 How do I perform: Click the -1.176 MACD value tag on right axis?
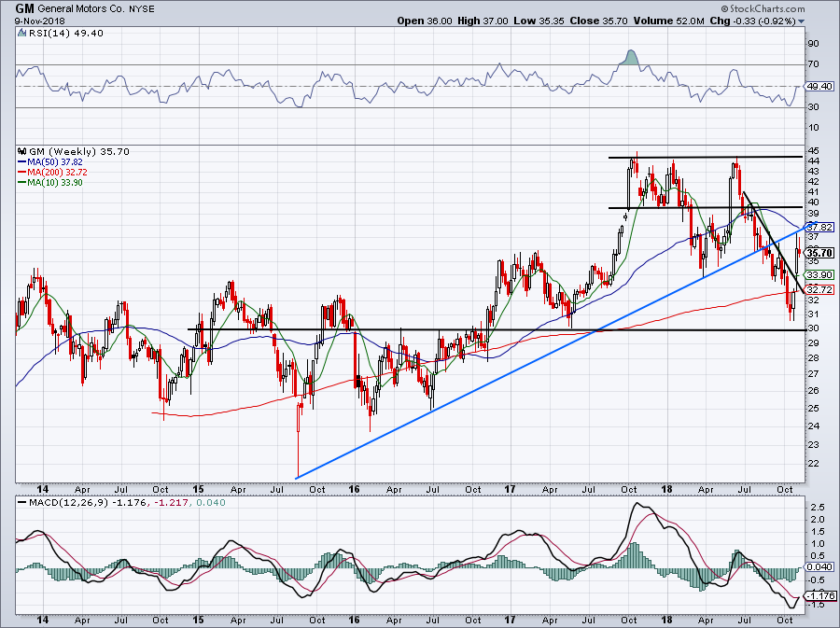(821, 596)
